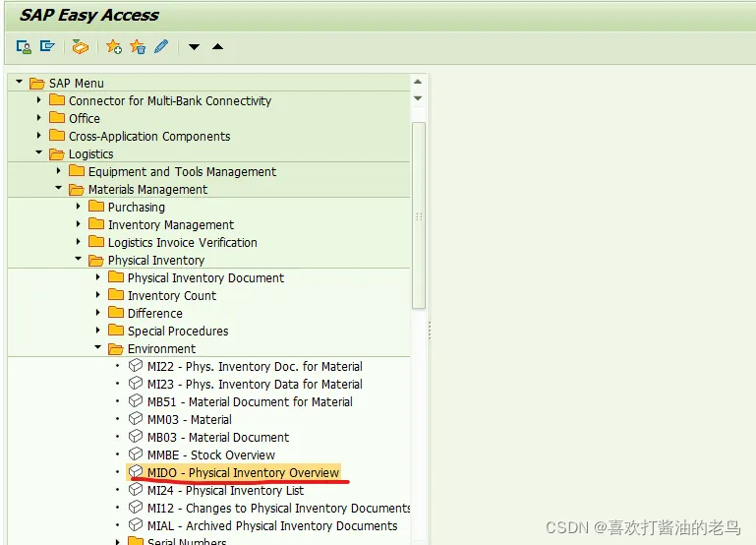Click the move favorite up arrow
Image resolution: width=756 pixels, height=545 pixels.
218,46
